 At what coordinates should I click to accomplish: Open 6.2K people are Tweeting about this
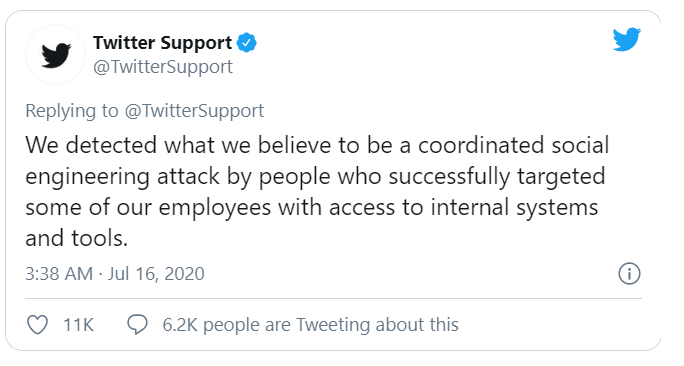pos(310,325)
